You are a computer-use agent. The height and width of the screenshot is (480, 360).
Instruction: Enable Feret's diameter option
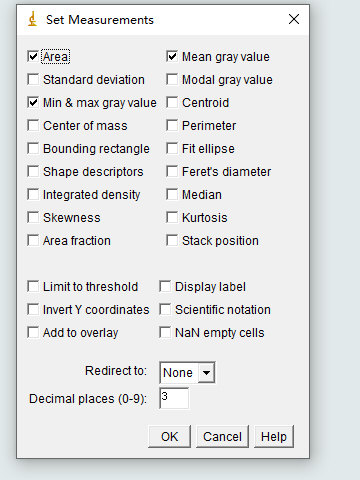click(172, 171)
